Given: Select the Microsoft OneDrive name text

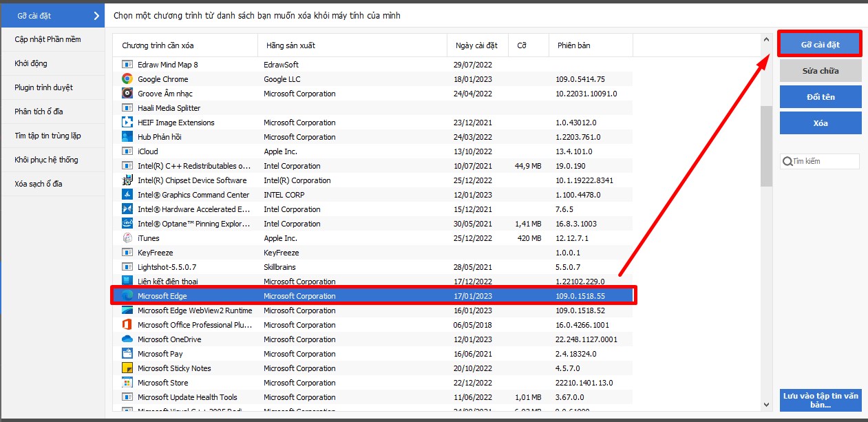Looking at the screenshot, I should pos(169,339).
